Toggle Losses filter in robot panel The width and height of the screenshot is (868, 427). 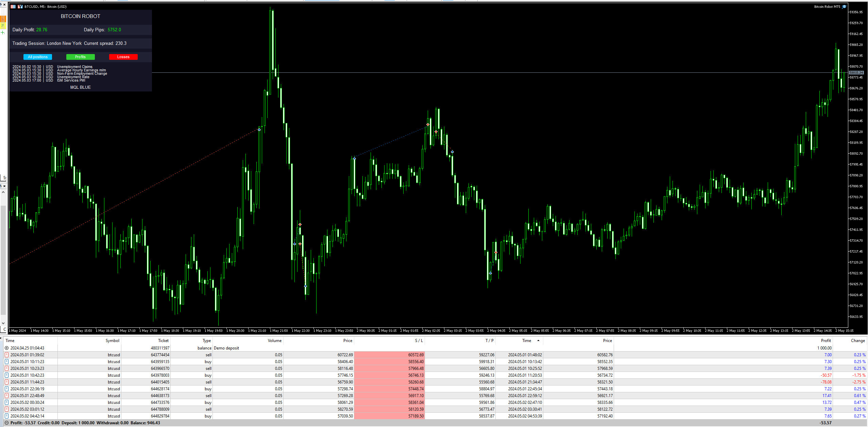123,57
